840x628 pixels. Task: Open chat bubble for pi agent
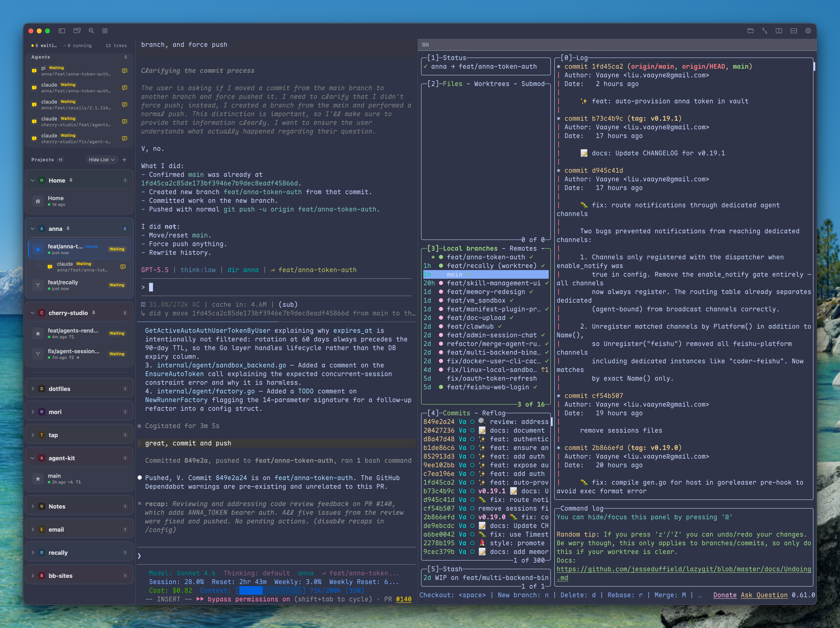click(125, 71)
